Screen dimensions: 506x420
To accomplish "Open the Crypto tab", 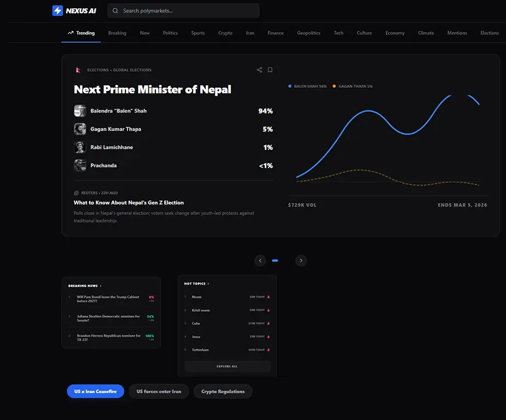I will [225, 33].
